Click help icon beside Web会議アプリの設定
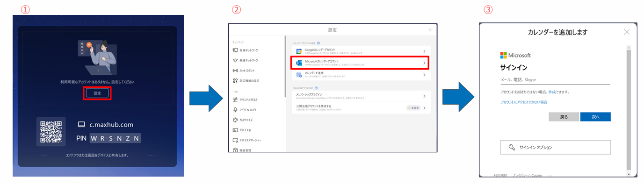The image size is (644, 185). (x=317, y=88)
